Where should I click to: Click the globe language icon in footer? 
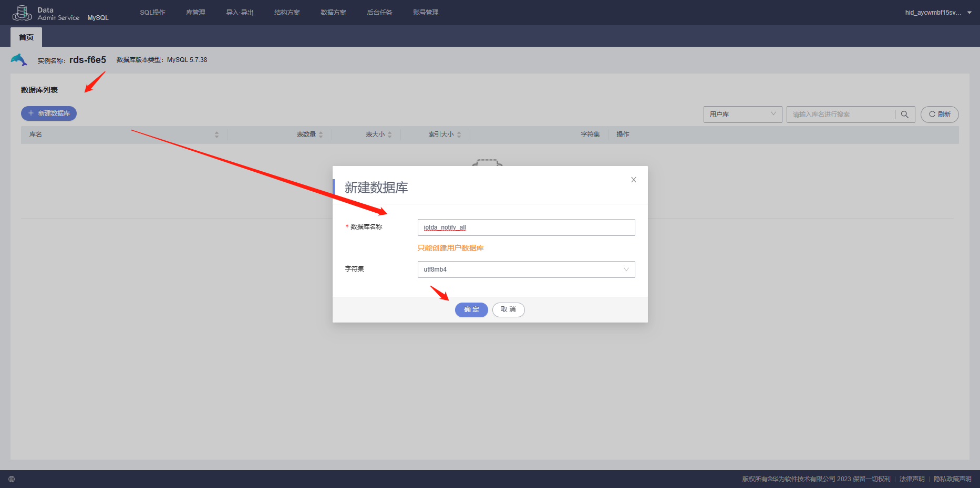coord(12,479)
